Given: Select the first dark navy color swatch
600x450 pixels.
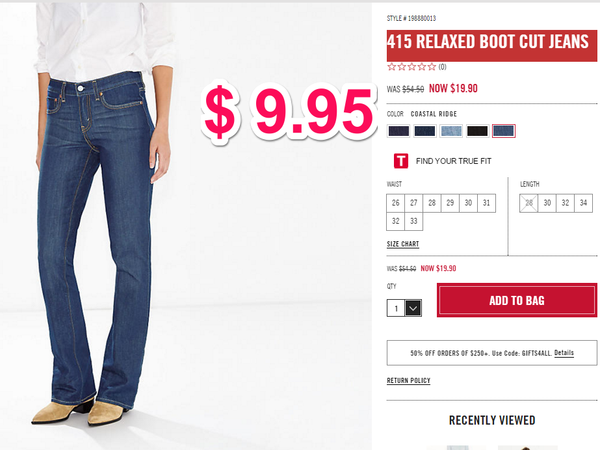Looking at the screenshot, I should coord(399,131).
